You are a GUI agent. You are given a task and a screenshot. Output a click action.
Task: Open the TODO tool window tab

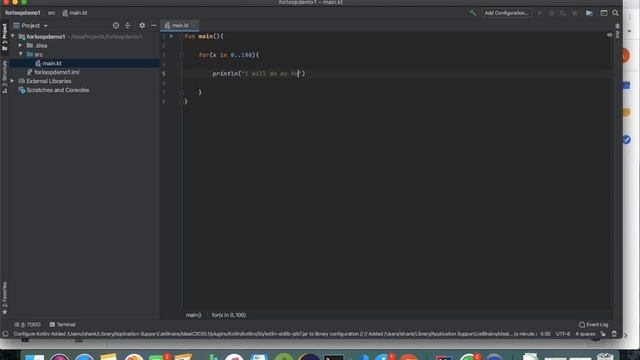tap(28, 325)
